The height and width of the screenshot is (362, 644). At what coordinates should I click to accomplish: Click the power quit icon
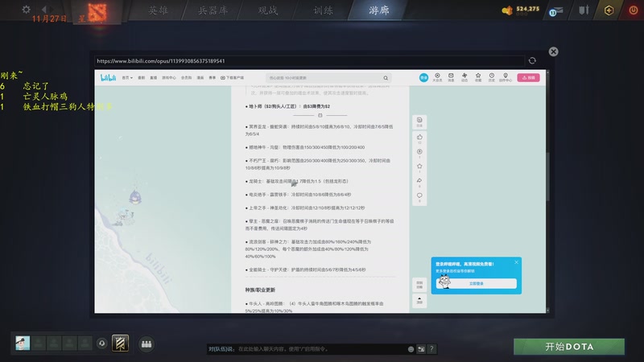(634, 10)
